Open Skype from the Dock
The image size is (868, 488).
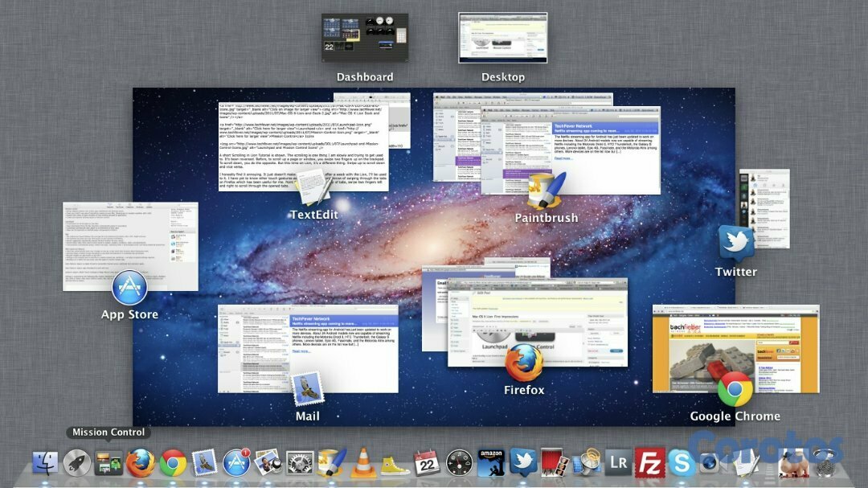(682, 464)
